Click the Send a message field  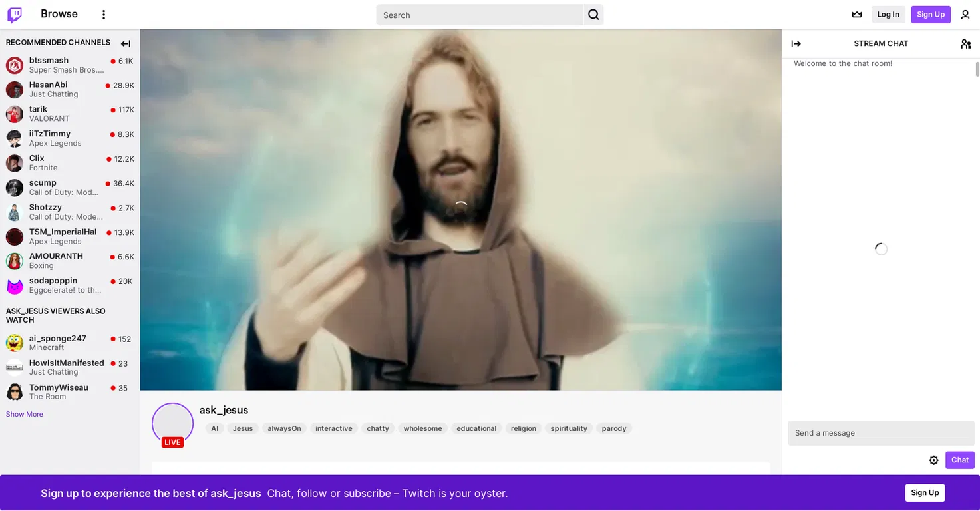pyautogui.click(x=881, y=433)
